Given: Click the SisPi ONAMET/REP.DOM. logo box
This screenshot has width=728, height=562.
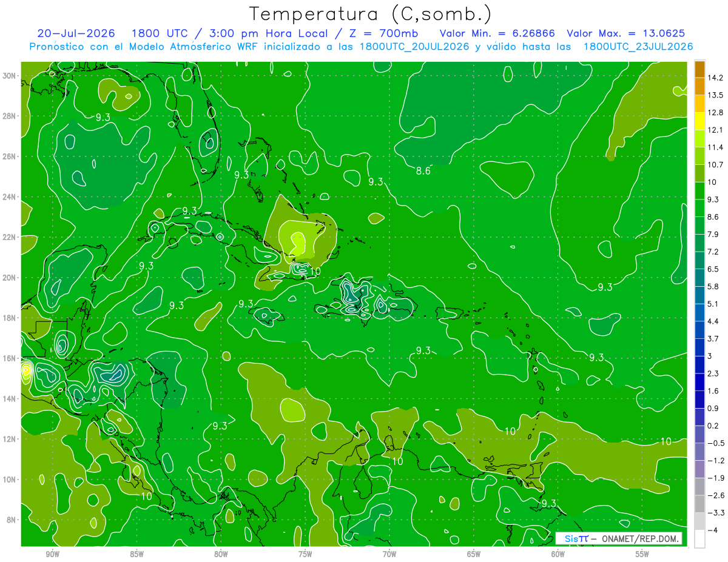Looking at the screenshot, I should 619,538.
